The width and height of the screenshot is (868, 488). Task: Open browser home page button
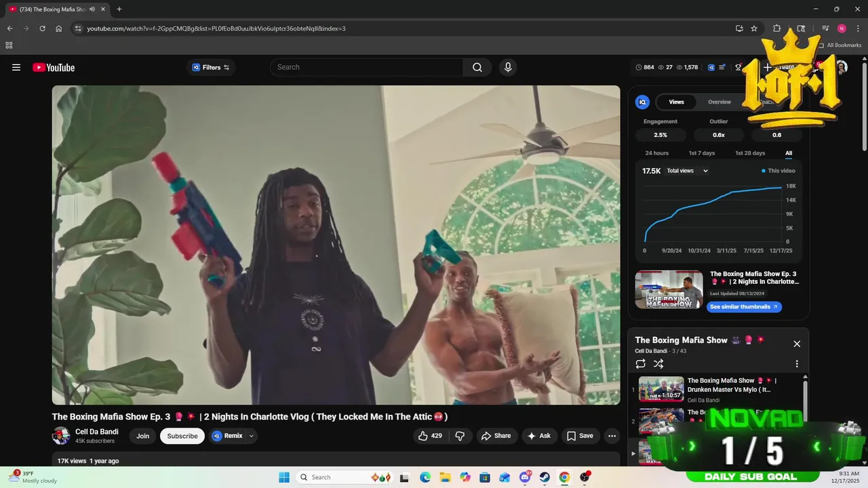[59, 28]
